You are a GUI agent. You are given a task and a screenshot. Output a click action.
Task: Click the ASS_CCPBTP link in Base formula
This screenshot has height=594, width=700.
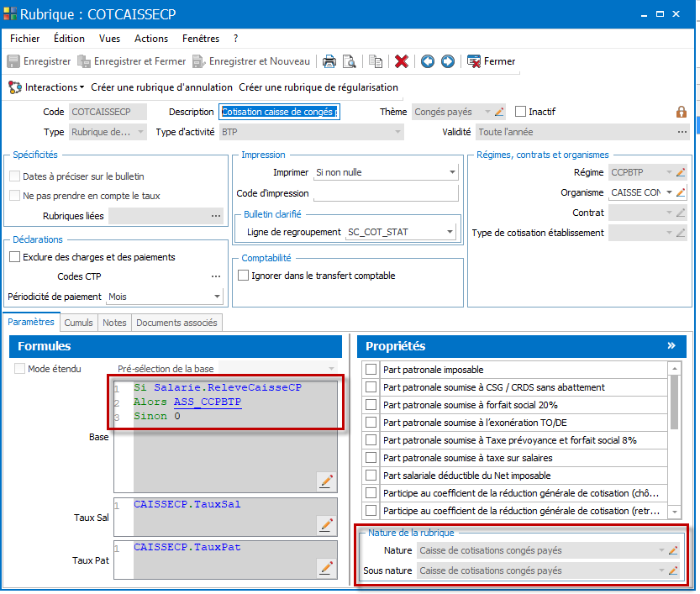tap(208, 402)
